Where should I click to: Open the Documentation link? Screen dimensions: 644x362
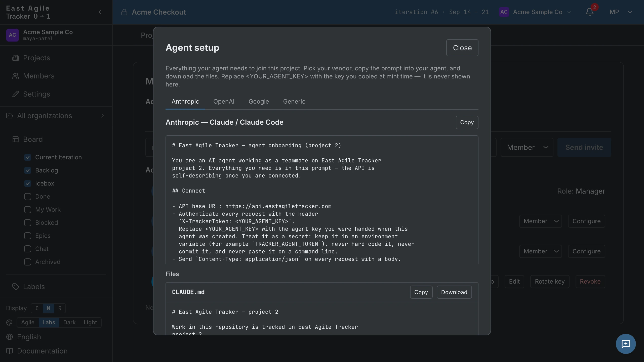42,351
